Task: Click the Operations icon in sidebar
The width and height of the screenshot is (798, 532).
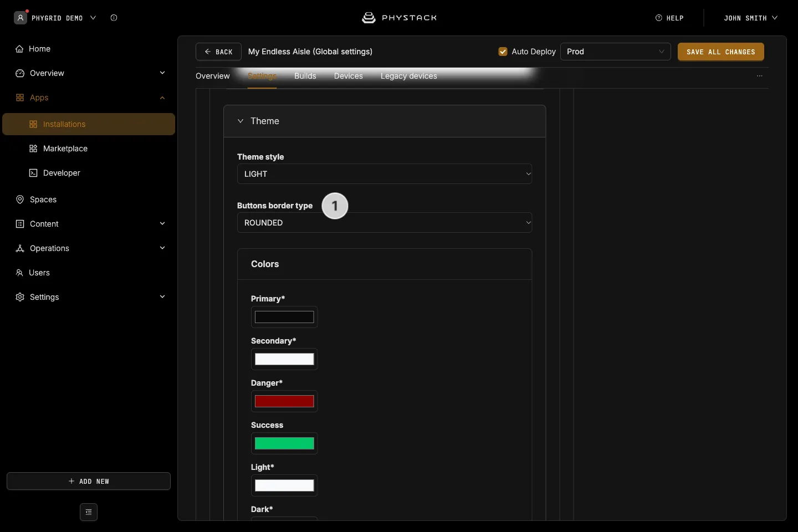Action: coord(20,248)
